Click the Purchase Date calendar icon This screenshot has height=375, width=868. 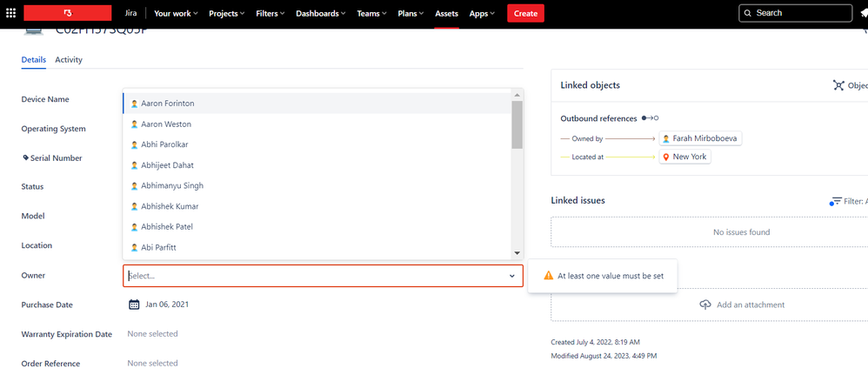point(134,305)
